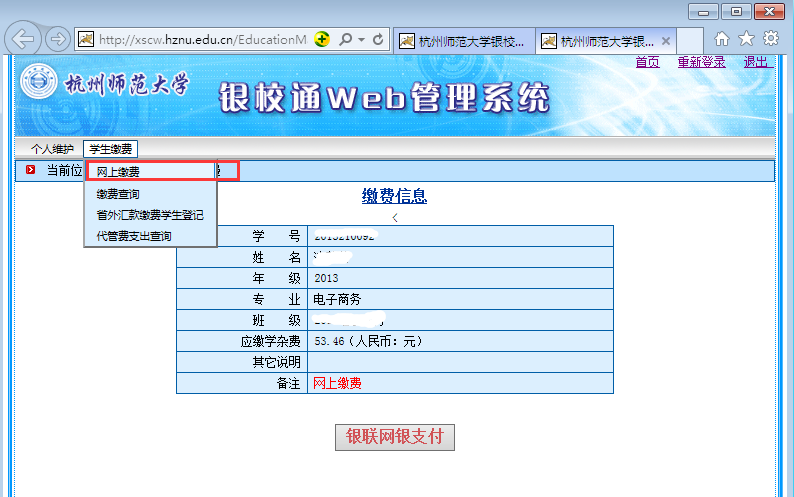Image resolution: width=794 pixels, height=497 pixels.
Task: Click the 重新登录 link
Action: [701, 62]
